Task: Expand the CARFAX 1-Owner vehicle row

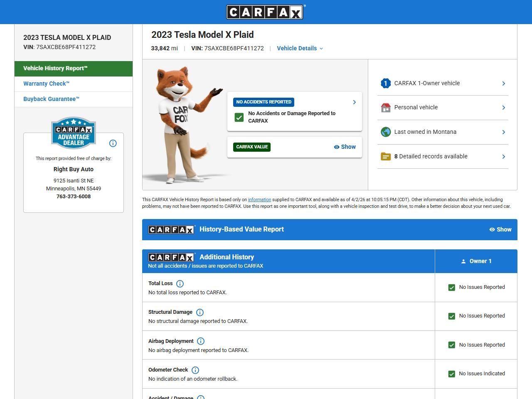Action: point(503,84)
